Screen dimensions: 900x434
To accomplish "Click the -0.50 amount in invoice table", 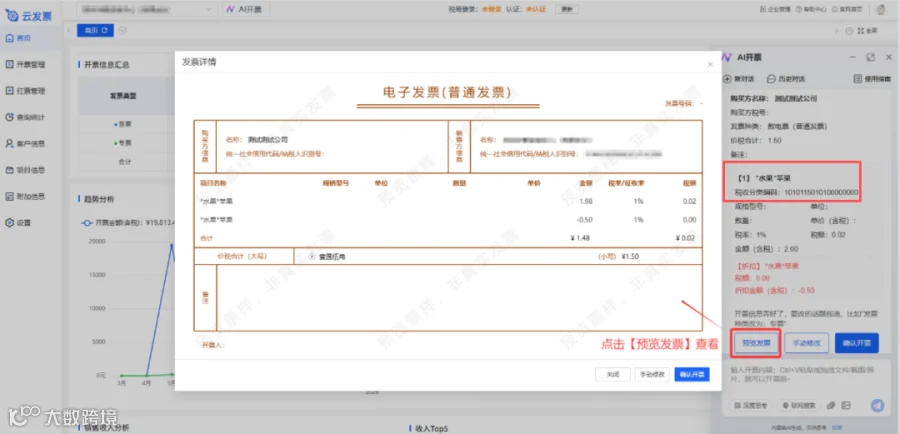I will (x=584, y=220).
